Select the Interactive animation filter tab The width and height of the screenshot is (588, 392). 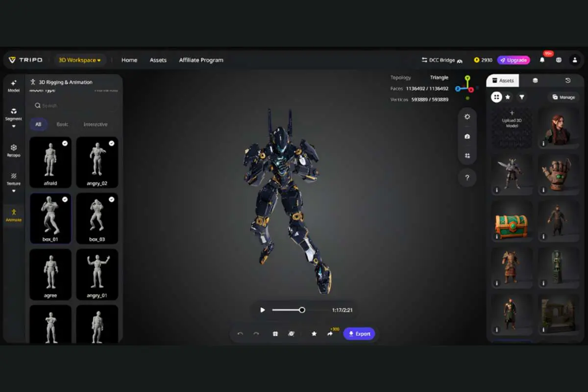[96, 124]
